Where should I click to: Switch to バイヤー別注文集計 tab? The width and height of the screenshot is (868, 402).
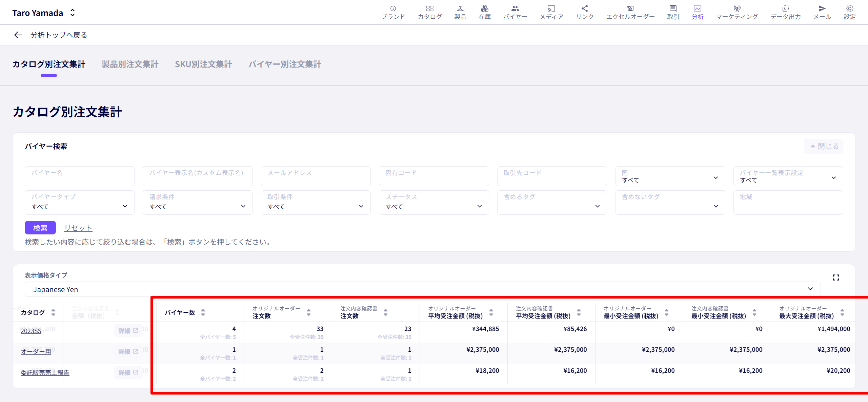coord(285,64)
